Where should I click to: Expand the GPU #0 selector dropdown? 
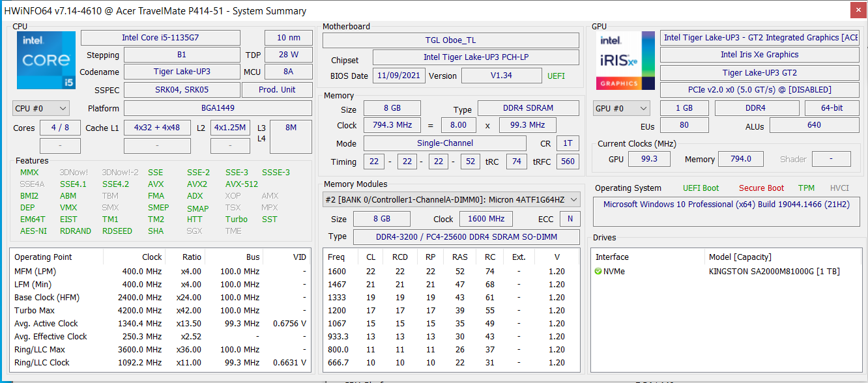click(x=622, y=108)
